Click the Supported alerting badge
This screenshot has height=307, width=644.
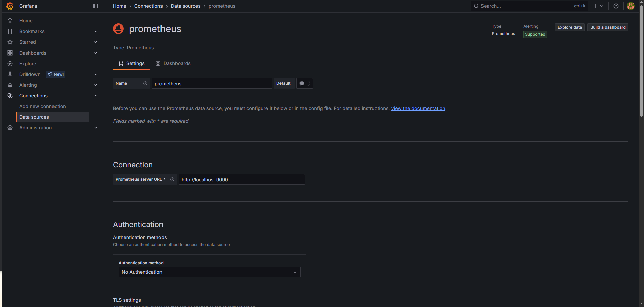coord(535,34)
